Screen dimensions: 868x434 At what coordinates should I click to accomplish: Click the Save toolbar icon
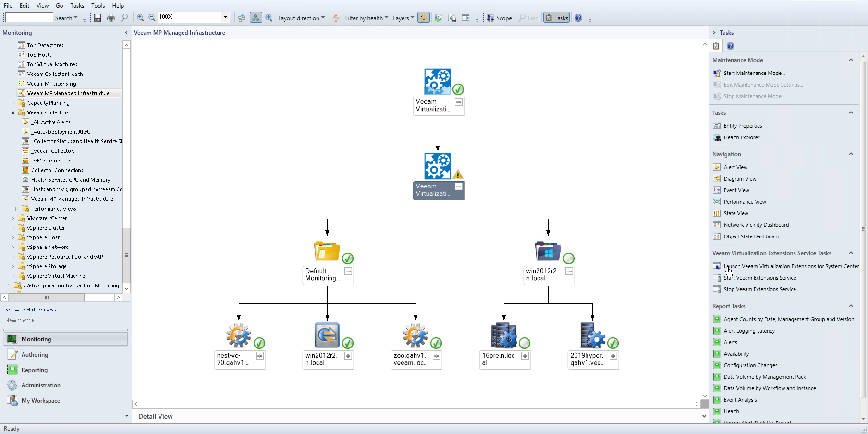pos(98,18)
